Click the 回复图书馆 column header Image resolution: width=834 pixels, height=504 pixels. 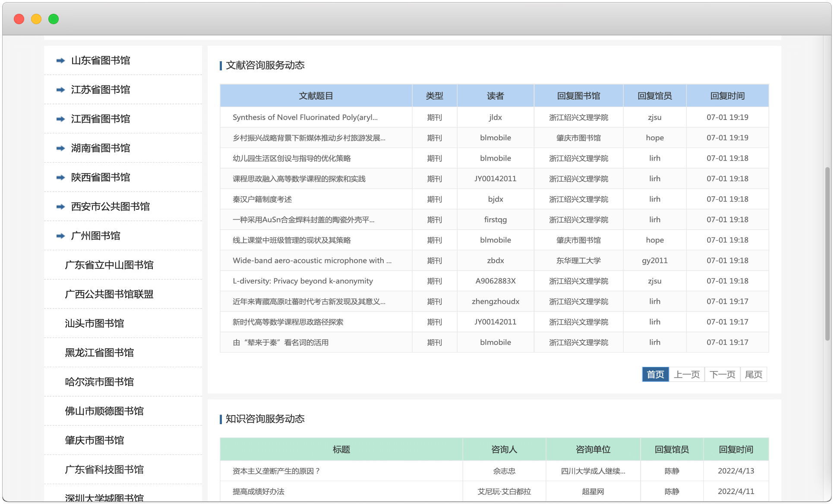click(578, 96)
